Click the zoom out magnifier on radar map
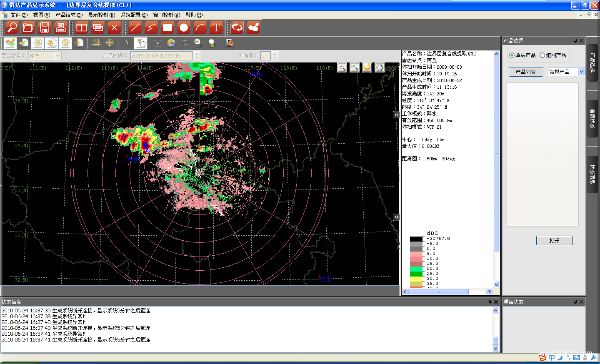The width and height of the screenshot is (600, 364). pyautogui.click(x=342, y=67)
